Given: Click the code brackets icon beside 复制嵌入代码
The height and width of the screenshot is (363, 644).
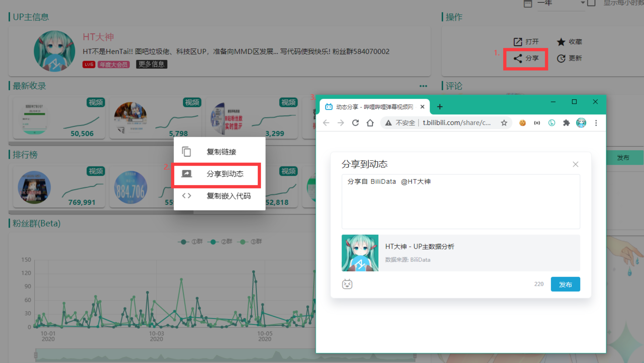Looking at the screenshot, I should (x=187, y=196).
